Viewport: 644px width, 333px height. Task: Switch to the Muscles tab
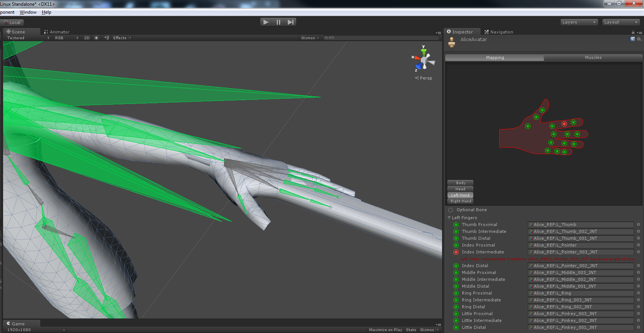tap(593, 57)
